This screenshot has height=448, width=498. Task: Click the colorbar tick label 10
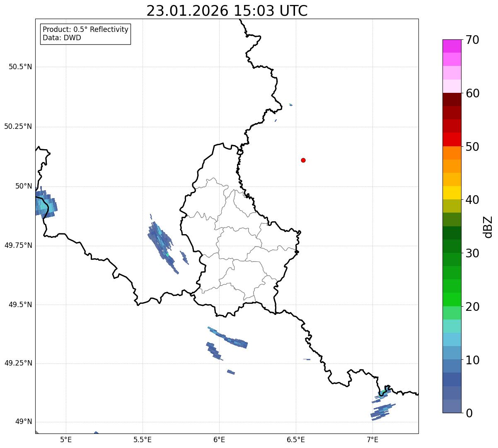pos(472,360)
